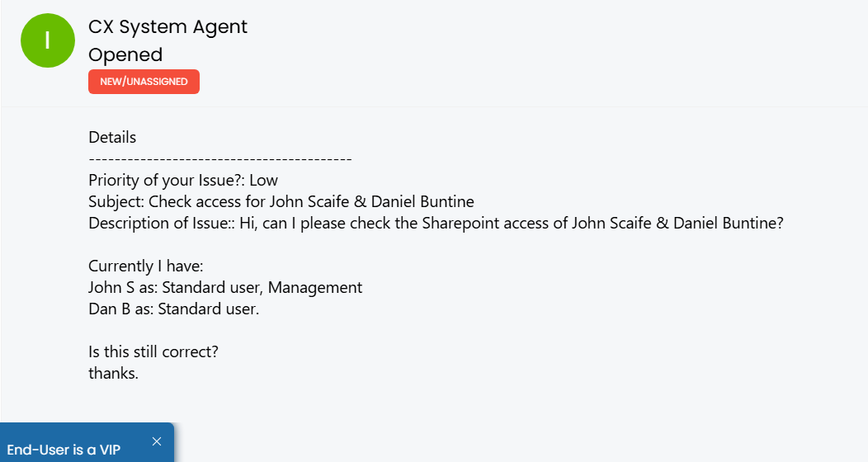Dismiss the End-User is a VIP notification
The image size is (868, 462).
157,441
